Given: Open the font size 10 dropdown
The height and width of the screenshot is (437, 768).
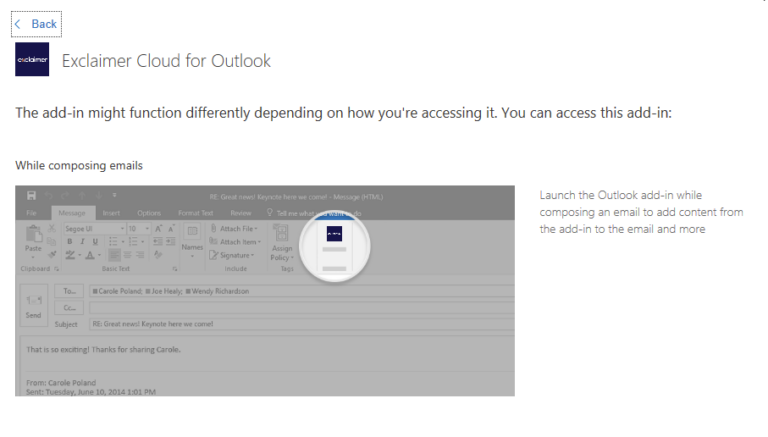Looking at the screenshot, I should pos(139,229).
